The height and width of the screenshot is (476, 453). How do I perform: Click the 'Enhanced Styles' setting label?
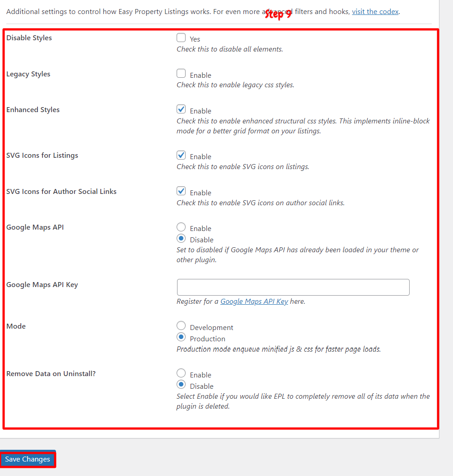[33, 110]
